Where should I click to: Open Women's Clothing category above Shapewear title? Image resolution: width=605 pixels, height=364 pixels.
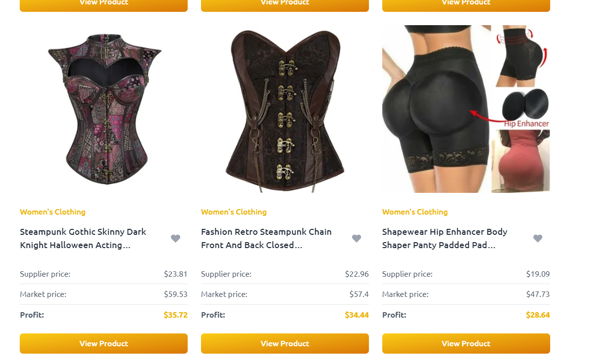click(x=415, y=212)
